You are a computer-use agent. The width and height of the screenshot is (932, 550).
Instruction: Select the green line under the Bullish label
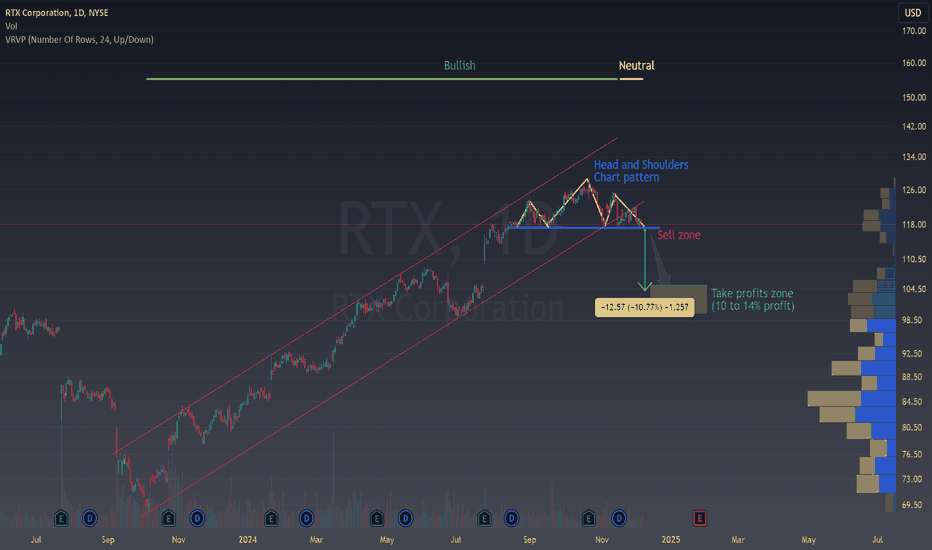coord(382,78)
